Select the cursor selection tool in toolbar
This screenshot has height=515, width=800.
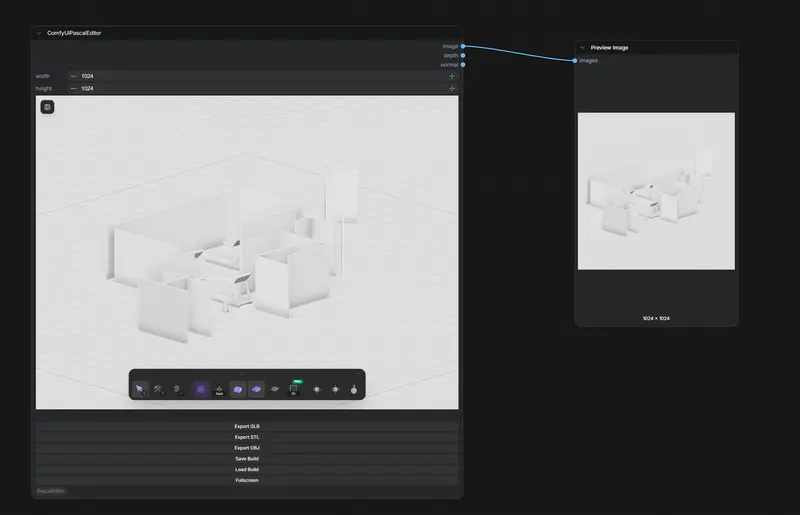[140, 388]
